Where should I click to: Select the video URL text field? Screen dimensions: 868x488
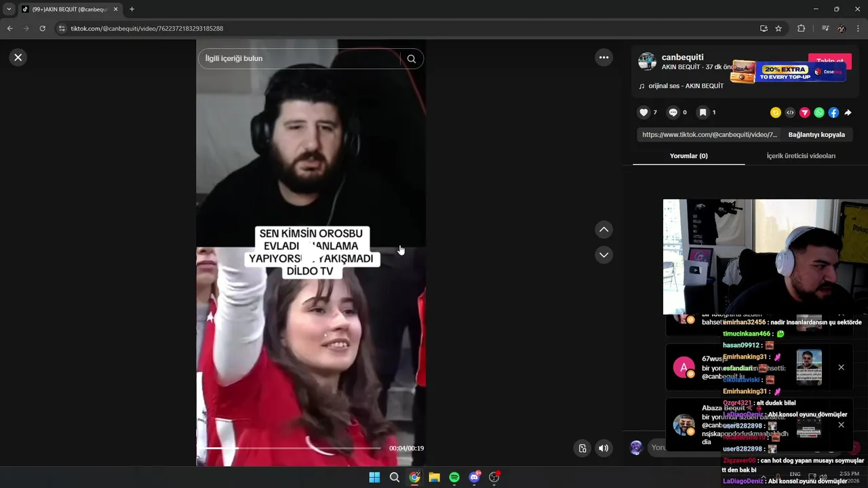click(709, 135)
